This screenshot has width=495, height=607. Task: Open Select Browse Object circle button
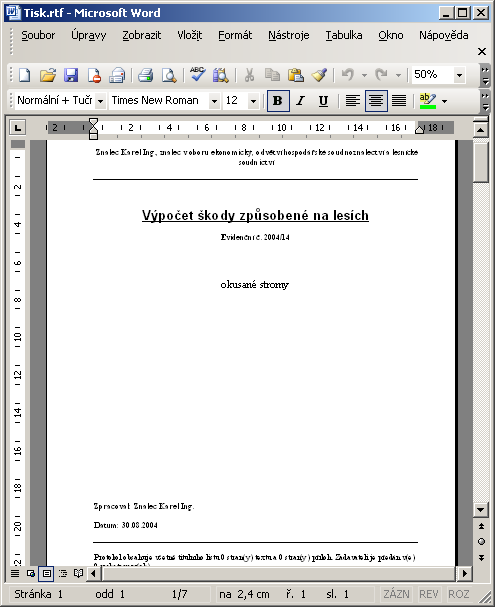[481, 542]
